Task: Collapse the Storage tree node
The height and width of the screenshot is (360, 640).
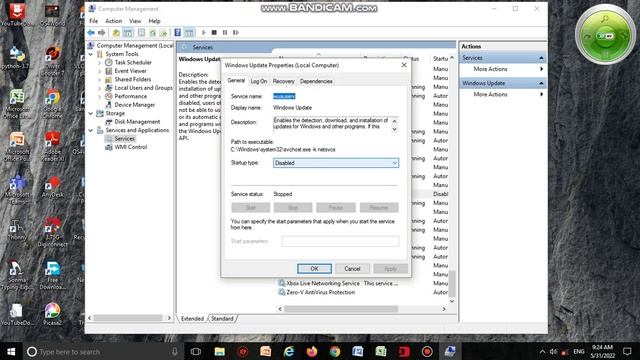Action: 91,113
